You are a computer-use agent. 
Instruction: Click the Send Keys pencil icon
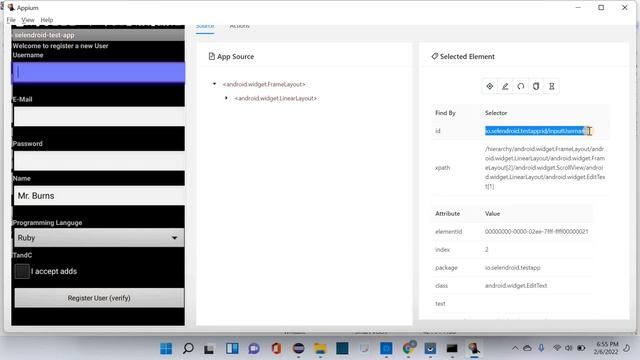click(x=505, y=86)
